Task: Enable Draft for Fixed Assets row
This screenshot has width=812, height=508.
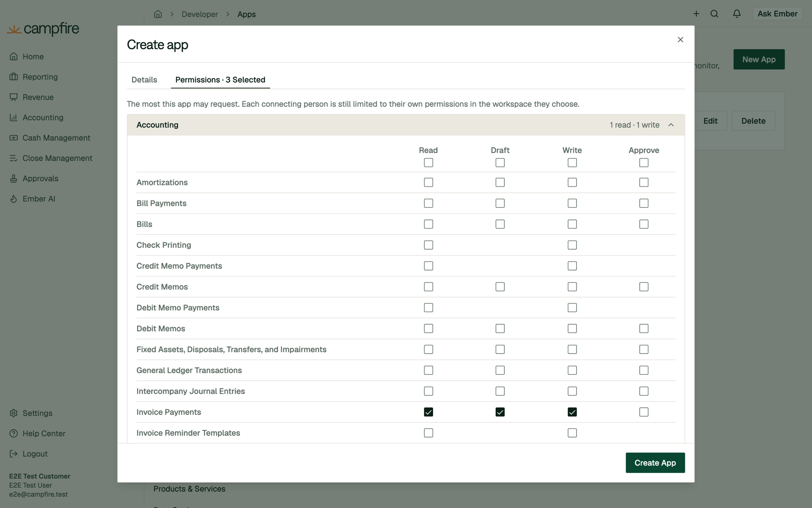Action: (500, 350)
